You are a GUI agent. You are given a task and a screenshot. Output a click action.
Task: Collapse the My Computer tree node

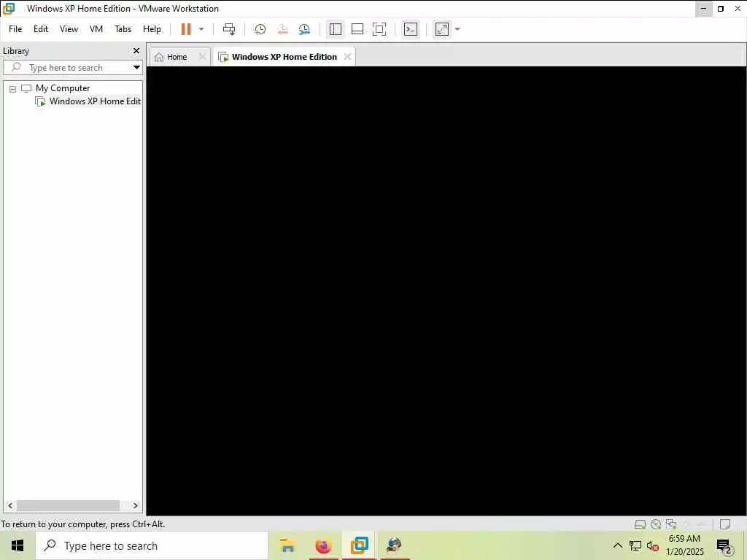13,88
